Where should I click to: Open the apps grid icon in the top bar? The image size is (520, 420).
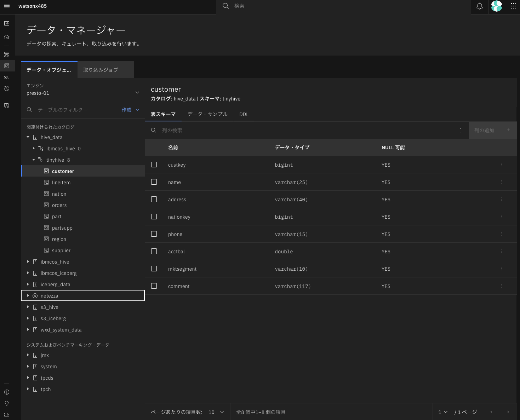(513, 6)
